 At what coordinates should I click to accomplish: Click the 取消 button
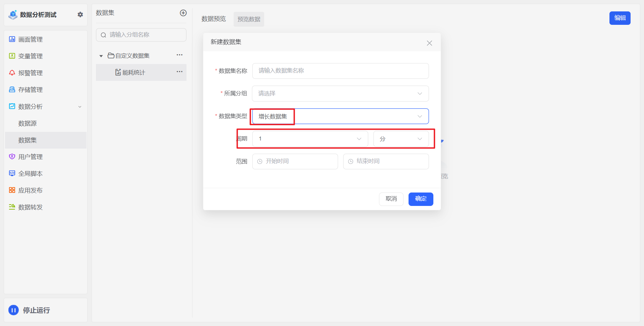coord(391,199)
